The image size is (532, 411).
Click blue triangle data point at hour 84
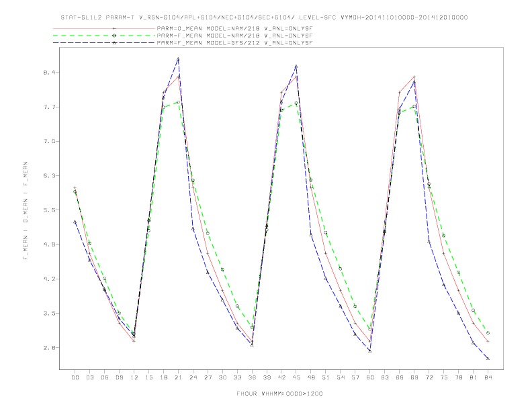(x=488, y=359)
